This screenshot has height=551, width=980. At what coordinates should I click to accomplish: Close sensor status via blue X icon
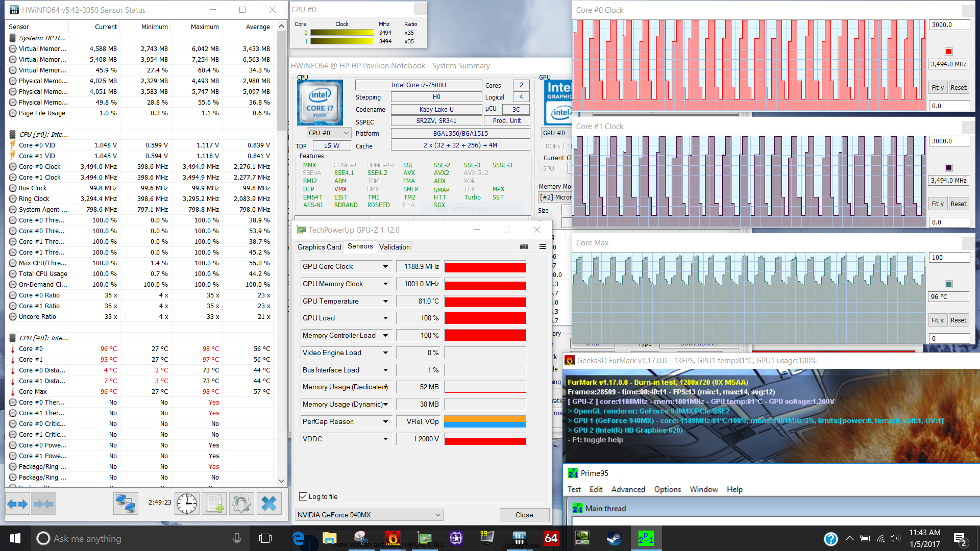coord(269,504)
